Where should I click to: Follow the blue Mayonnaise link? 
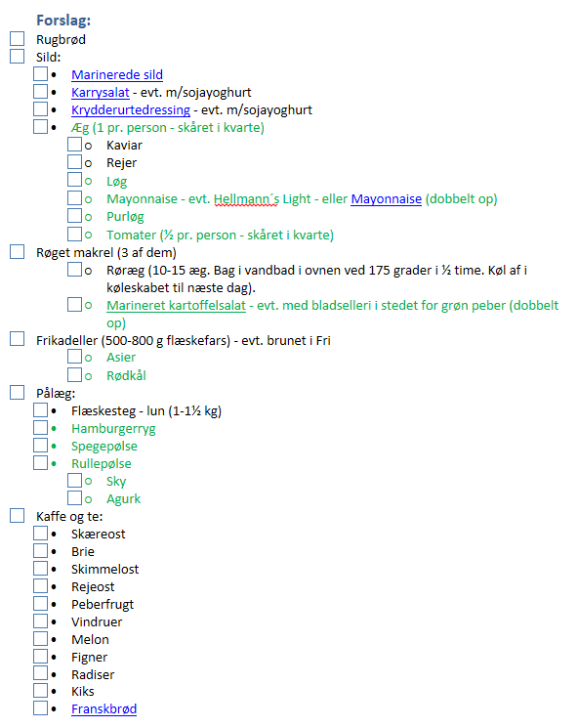pyautogui.click(x=386, y=199)
